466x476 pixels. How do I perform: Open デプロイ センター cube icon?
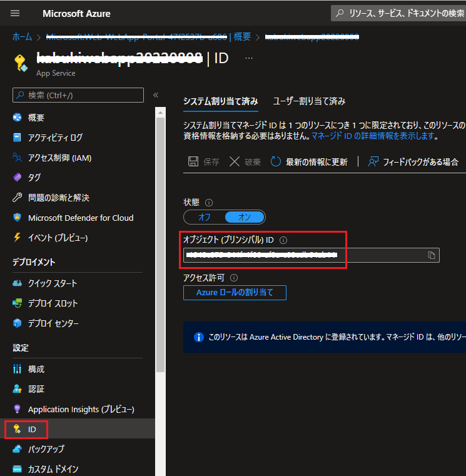(18, 323)
